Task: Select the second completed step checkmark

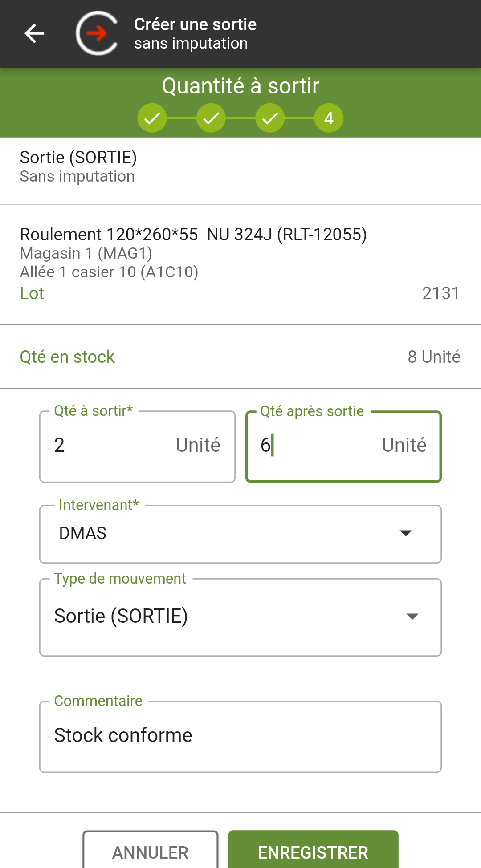Action: (211, 118)
